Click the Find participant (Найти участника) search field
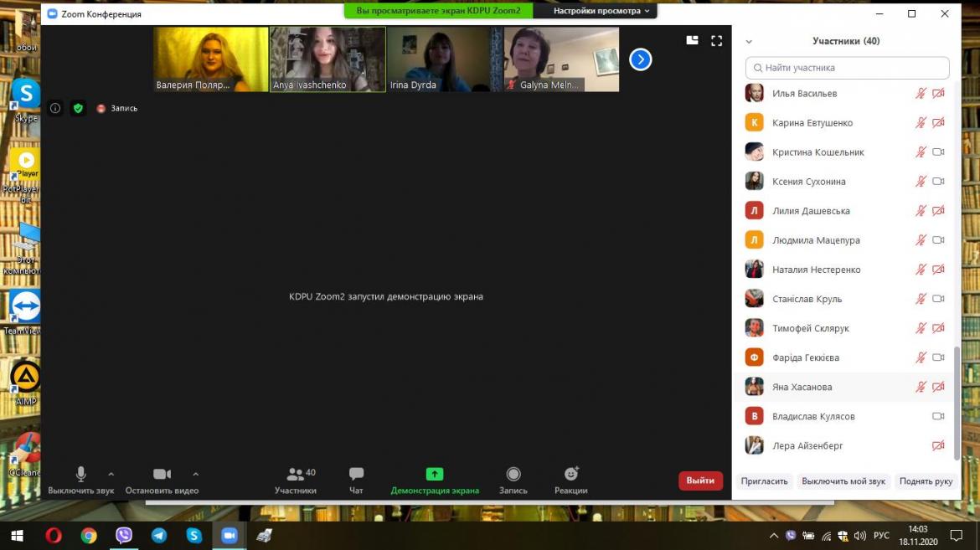The height and width of the screenshot is (550, 980). 847,68
